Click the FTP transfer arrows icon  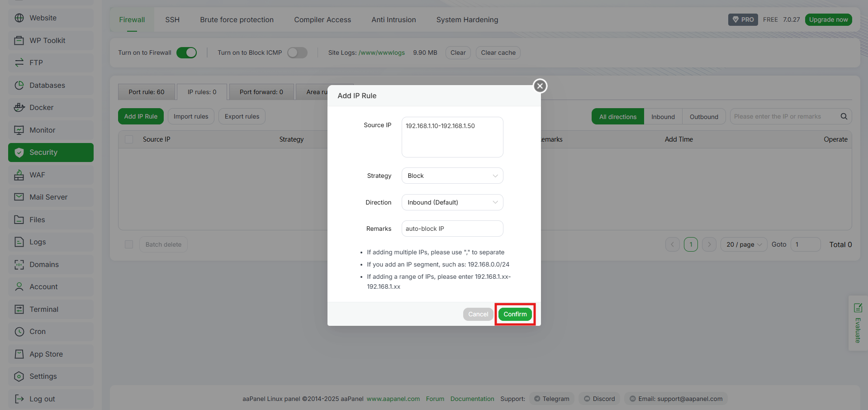[x=19, y=63]
